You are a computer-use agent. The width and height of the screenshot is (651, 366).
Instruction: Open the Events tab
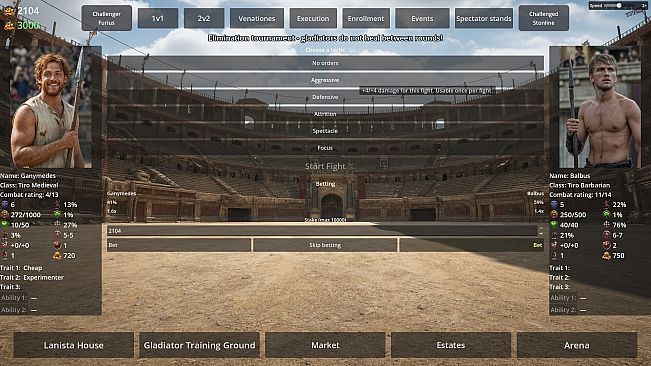(422, 18)
